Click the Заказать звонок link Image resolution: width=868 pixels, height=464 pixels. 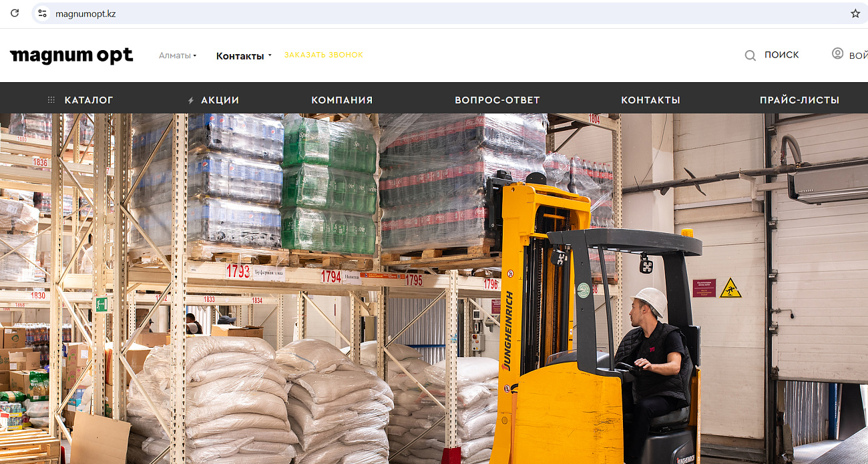pyautogui.click(x=323, y=55)
